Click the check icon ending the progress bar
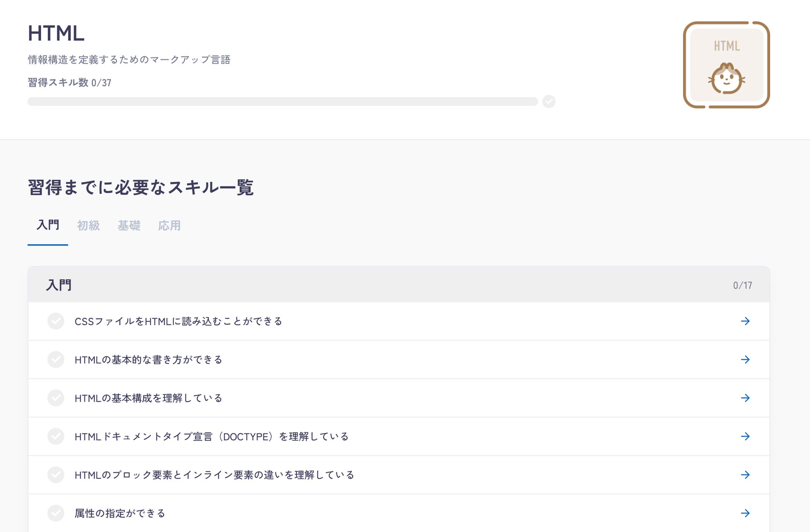 pyautogui.click(x=549, y=101)
